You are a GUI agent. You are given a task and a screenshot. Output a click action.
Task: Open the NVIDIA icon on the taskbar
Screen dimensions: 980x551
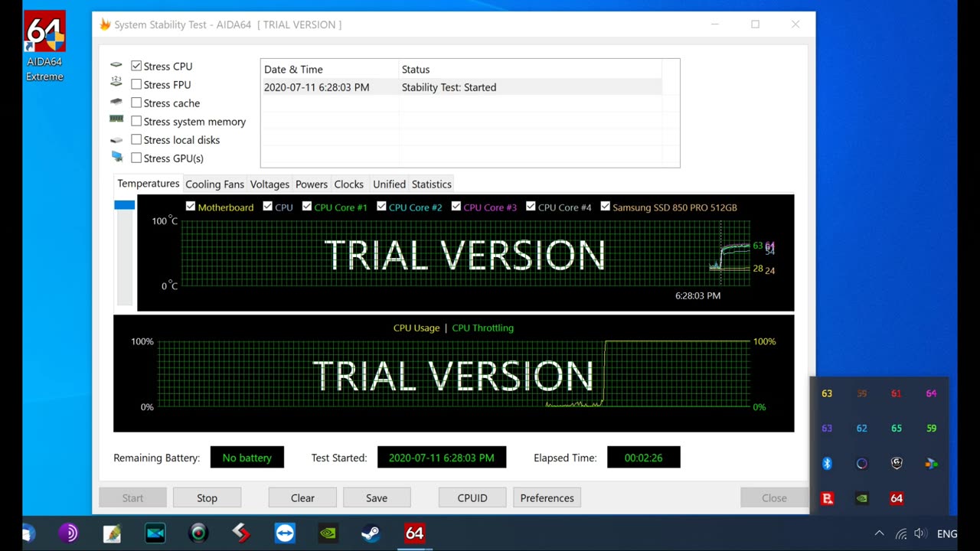(x=328, y=533)
